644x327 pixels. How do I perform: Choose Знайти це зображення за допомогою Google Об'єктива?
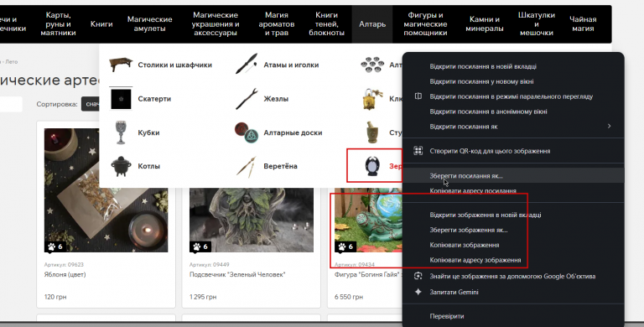512,276
